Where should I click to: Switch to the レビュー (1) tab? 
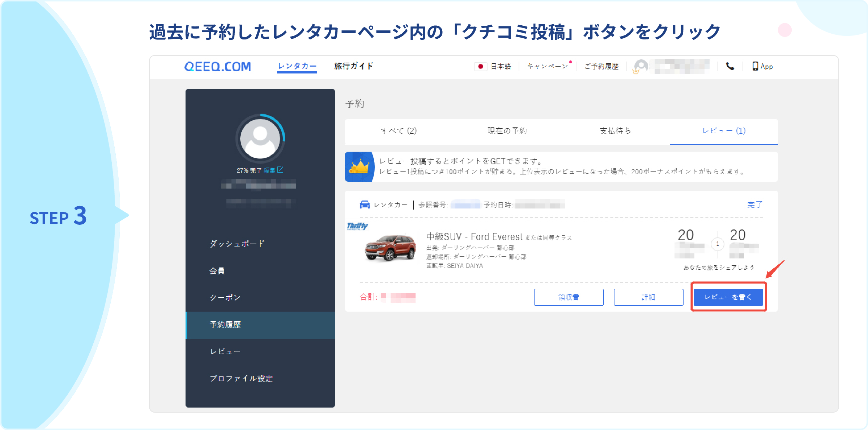tap(724, 131)
